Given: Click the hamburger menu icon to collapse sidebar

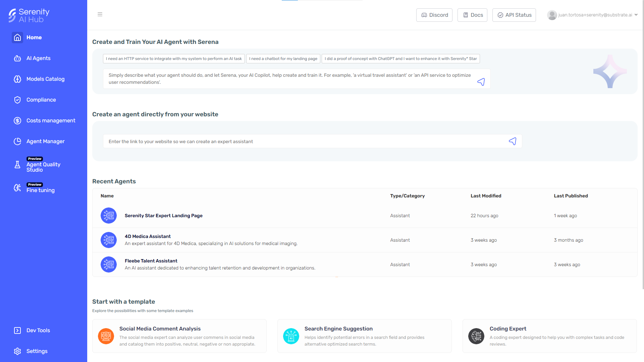Looking at the screenshot, I should click(100, 14).
